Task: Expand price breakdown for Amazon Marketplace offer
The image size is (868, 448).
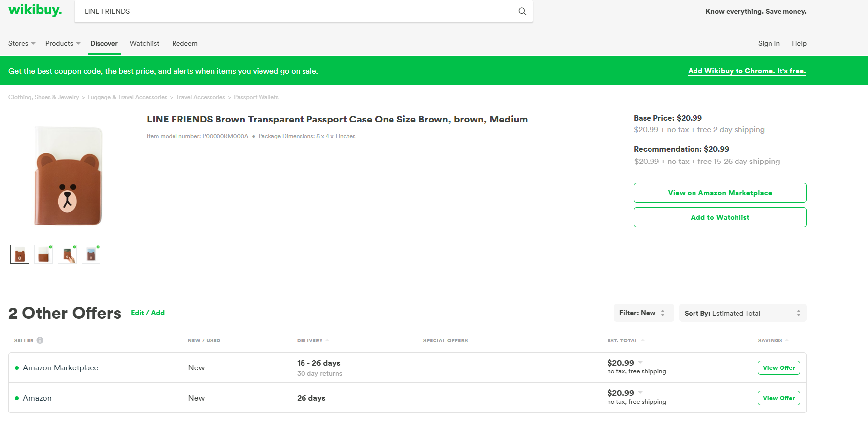Action: pyautogui.click(x=640, y=363)
